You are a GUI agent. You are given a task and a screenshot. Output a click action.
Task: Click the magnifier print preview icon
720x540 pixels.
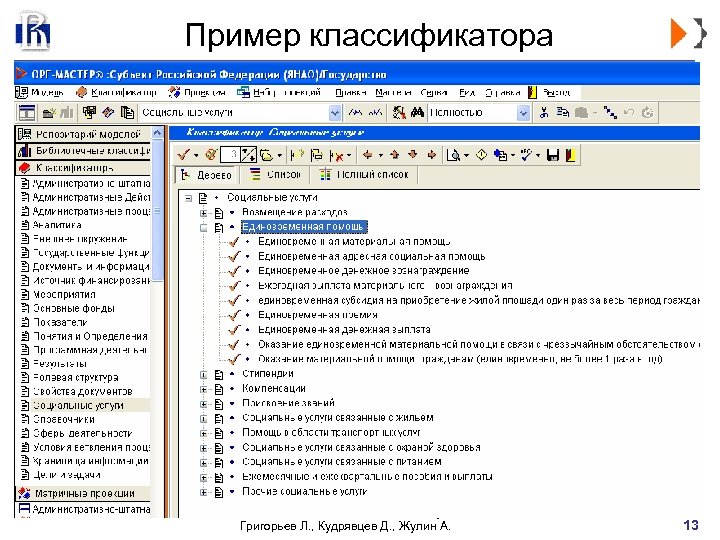(x=453, y=155)
